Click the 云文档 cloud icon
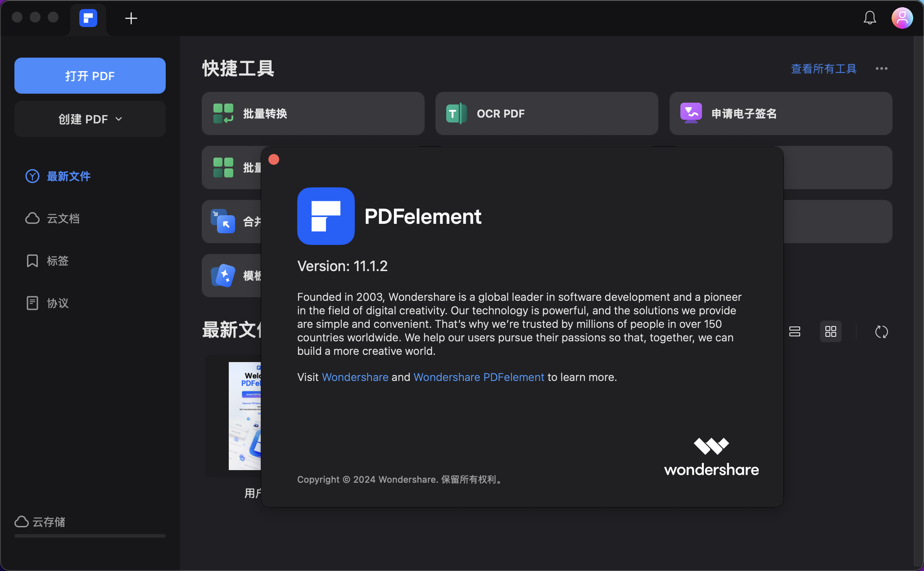924x571 pixels. click(x=32, y=218)
